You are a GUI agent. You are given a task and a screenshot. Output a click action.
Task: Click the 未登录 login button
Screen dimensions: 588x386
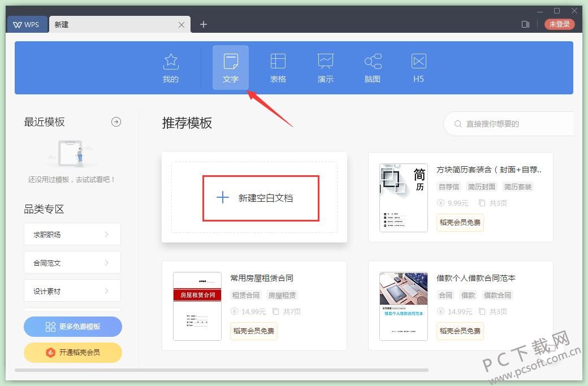coord(559,24)
